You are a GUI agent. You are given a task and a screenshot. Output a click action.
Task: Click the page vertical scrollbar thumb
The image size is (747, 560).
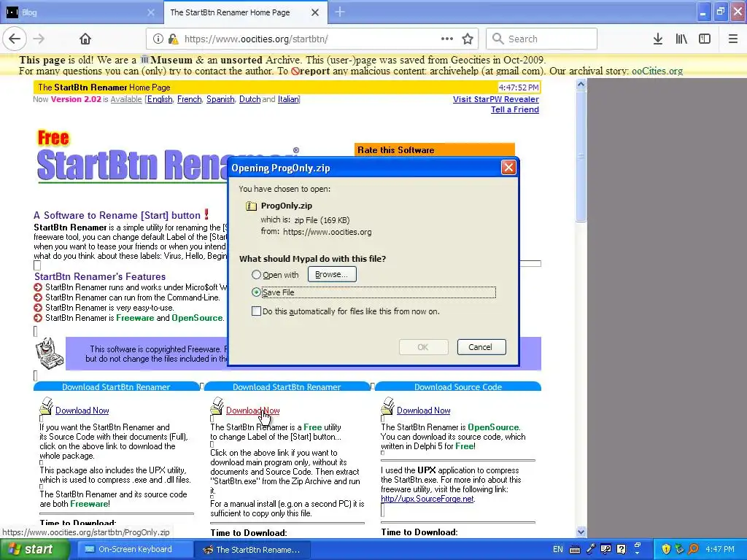(x=581, y=156)
